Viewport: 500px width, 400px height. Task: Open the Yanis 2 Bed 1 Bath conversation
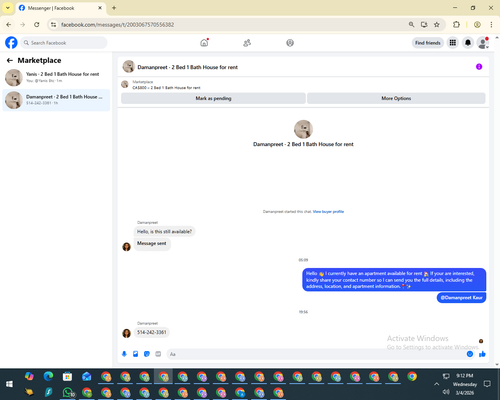(x=56, y=77)
